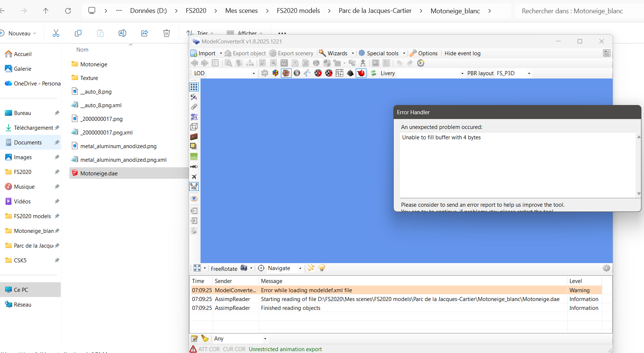Viewport: 644px width, 353px height.
Task: Toggle the red teapot icon
Action: pos(361,73)
